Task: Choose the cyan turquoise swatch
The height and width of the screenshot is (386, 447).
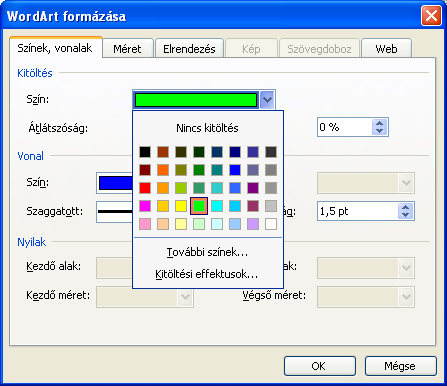Action: click(217, 206)
